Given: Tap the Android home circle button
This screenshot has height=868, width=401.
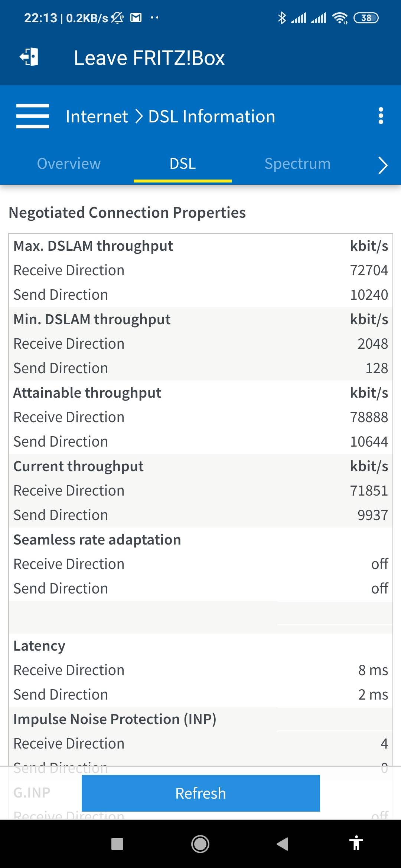Looking at the screenshot, I should tap(200, 844).
